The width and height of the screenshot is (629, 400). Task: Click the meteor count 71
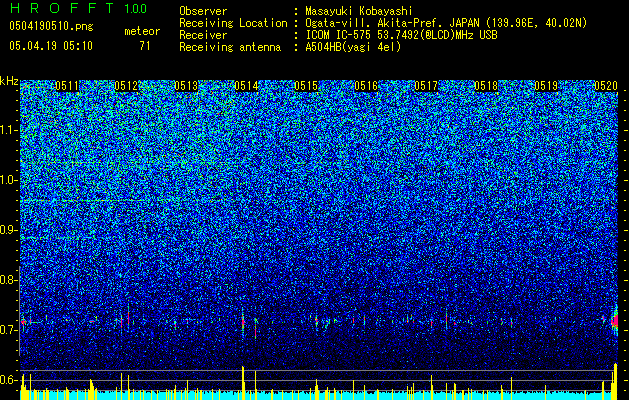point(145,46)
